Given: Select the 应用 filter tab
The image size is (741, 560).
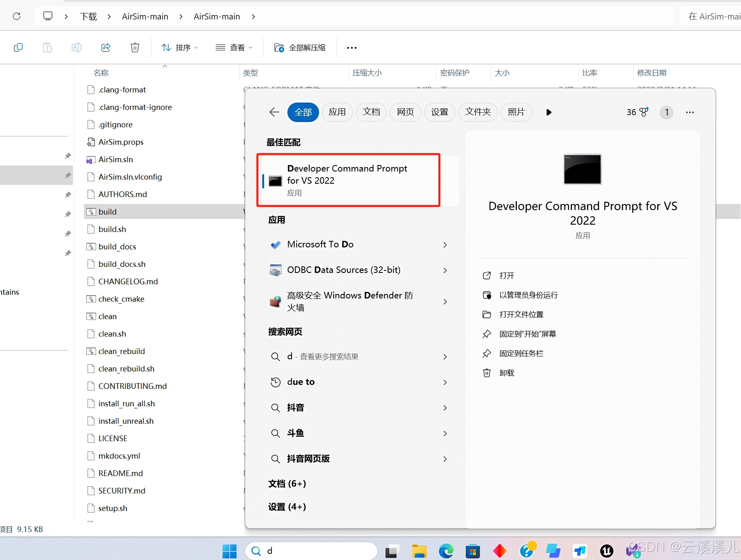Looking at the screenshot, I should point(337,112).
